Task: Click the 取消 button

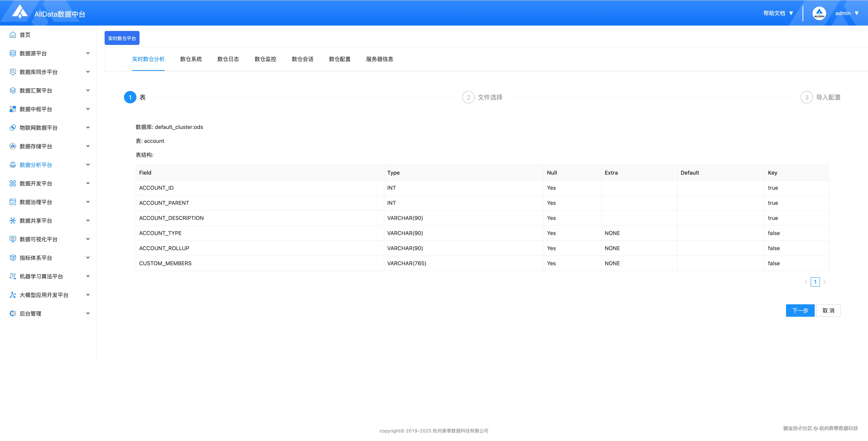Action: pos(828,310)
